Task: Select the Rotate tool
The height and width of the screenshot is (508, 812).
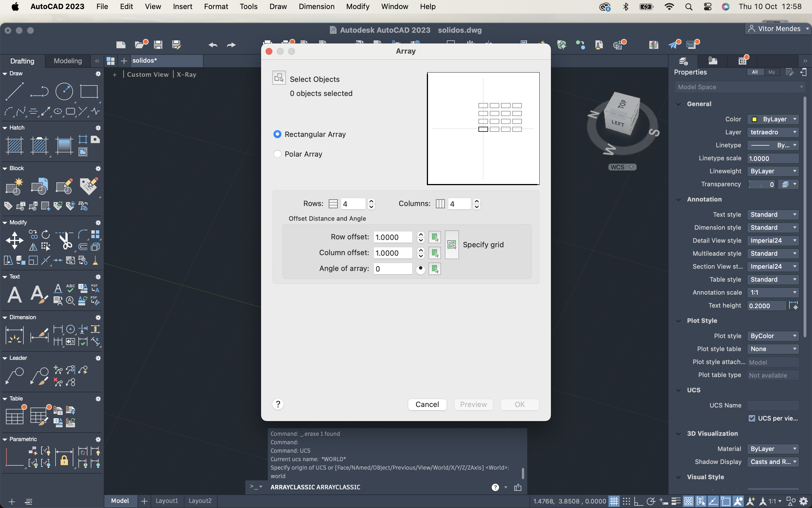Action: click(x=46, y=234)
